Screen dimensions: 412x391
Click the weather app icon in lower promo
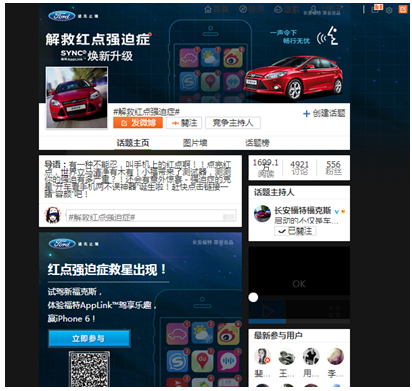pos(202,333)
